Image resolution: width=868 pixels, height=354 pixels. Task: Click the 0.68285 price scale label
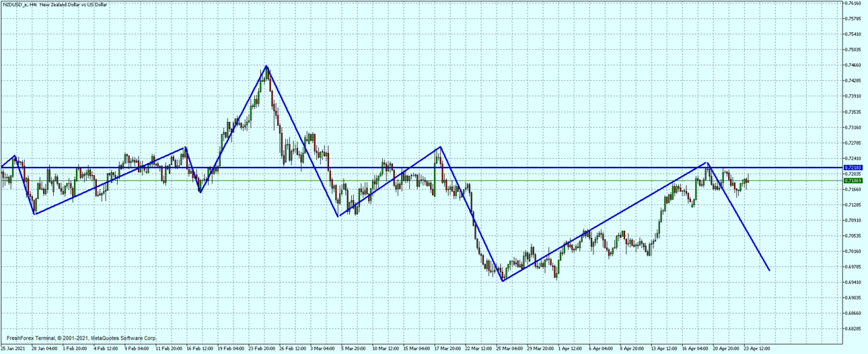click(853, 328)
